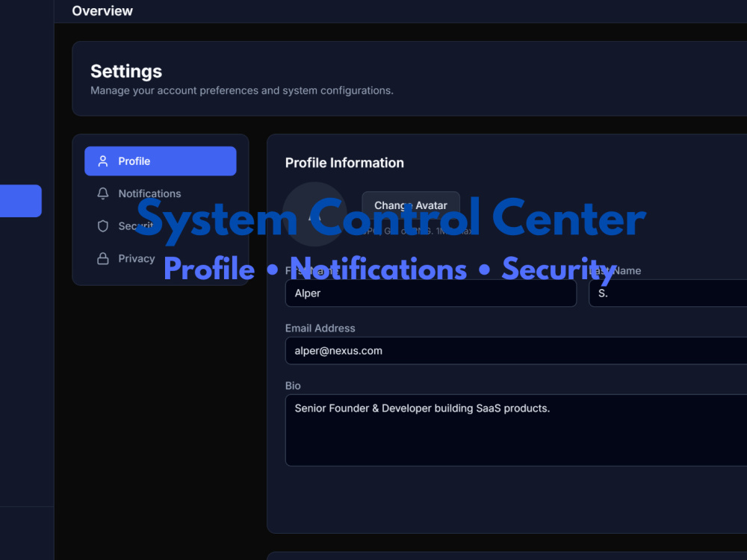The width and height of the screenshot is (747, 560).
Task: Open the Security settings section
Action: point(160,225)
